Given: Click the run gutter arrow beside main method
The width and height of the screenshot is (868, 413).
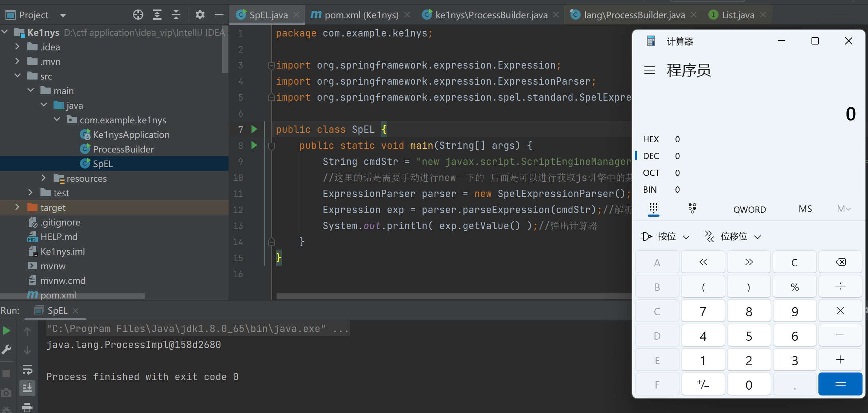Looking at the screenshot, I should [254, 146].
